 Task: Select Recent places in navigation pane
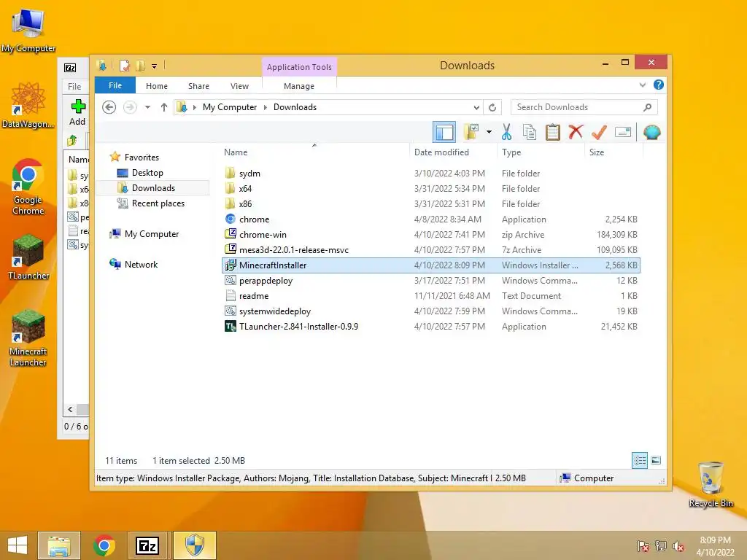click(158, 203)
